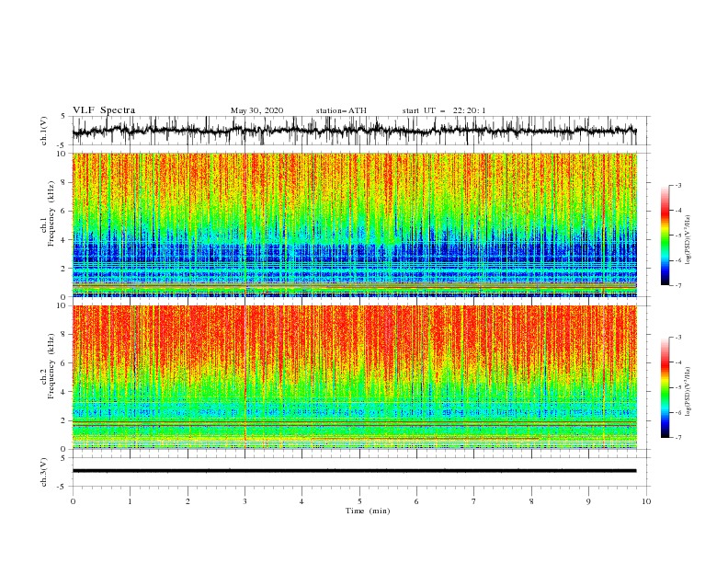Click the "7" tick on the time axis
This screenshot has width=728, height=563.
[x=474, y=501]
